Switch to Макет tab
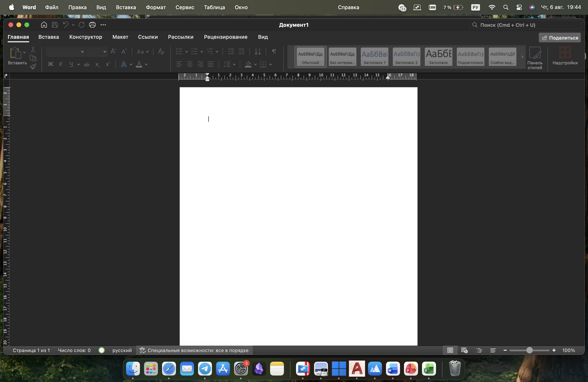588x382 pixels. coord(120,37)
